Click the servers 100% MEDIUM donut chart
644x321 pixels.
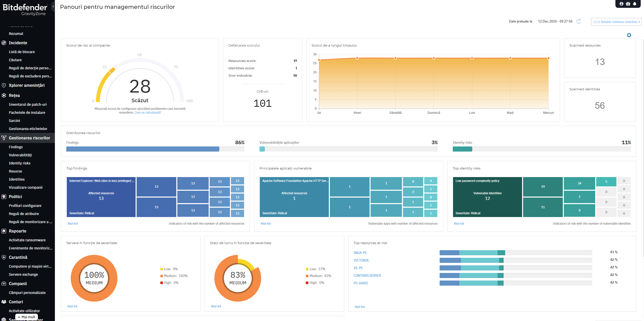[x=94, y=278]
